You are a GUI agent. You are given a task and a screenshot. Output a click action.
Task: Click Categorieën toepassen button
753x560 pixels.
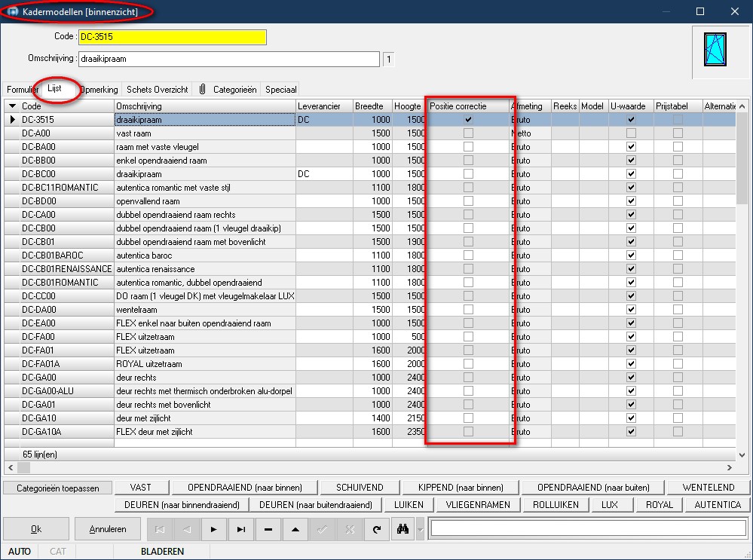(x=57, y=488)
